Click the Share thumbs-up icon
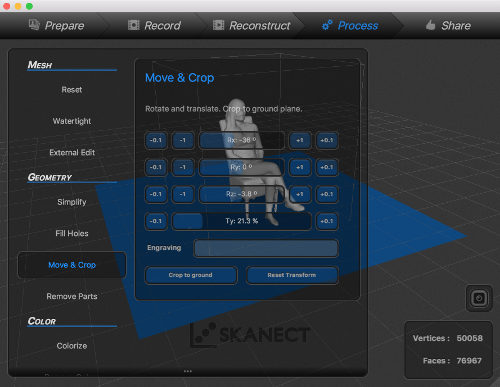Screen dimensions: 500x387 430,25
